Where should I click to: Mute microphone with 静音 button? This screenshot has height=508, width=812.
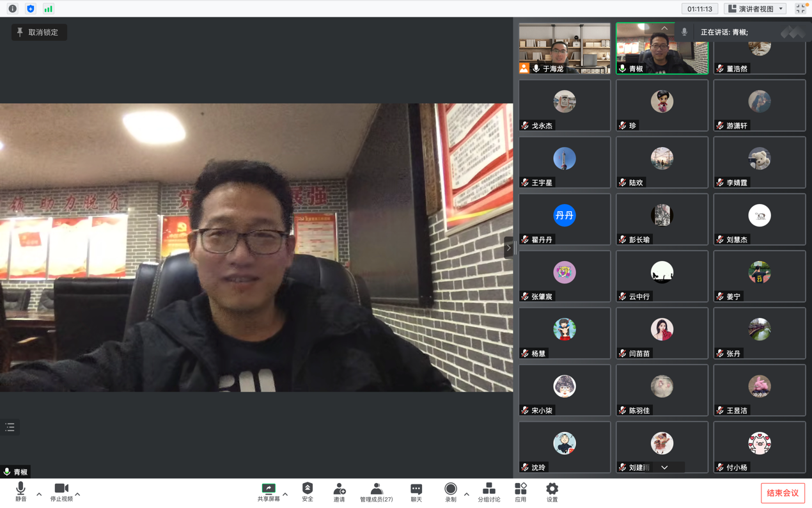[x=20, y=489]
